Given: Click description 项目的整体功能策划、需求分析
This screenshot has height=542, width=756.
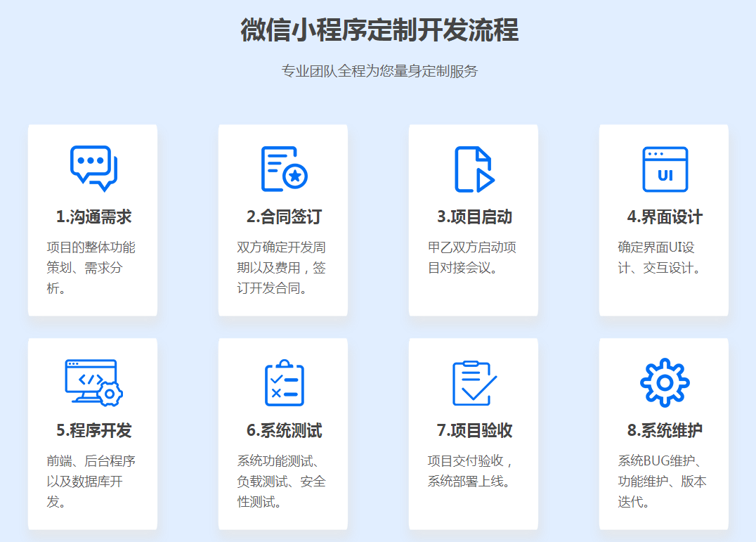Looking at the screenshot, I should tap(91, 268).
